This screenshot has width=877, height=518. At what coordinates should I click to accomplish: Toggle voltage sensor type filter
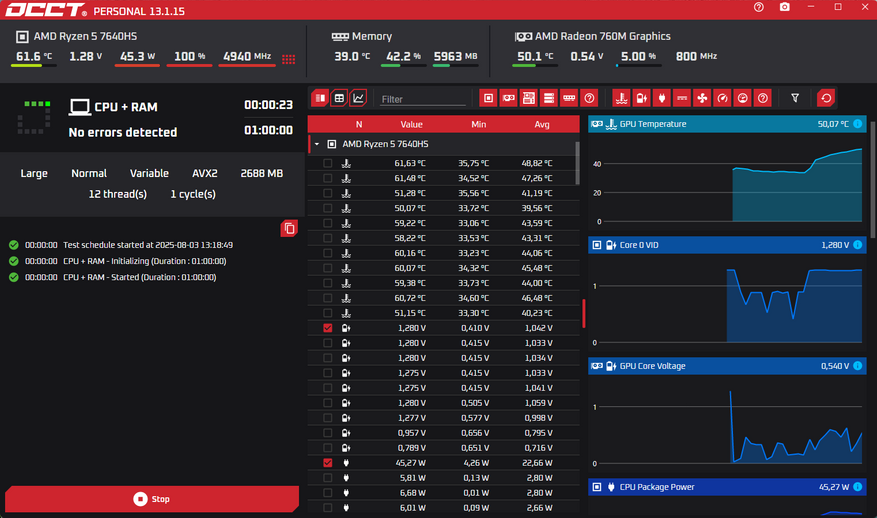click(x=642, y=98)
